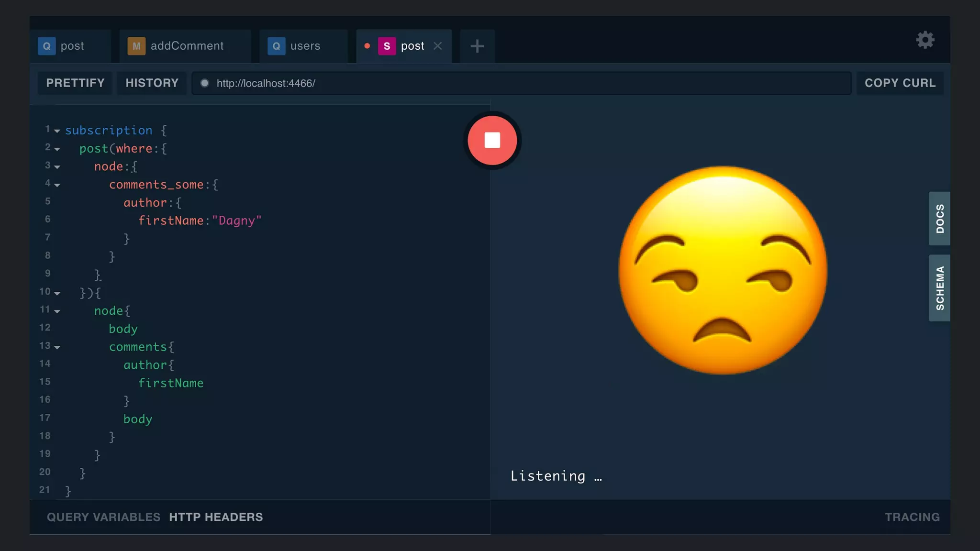Stop the running subscription with the red button
The image size is (980, 551).
coord(492,141)
